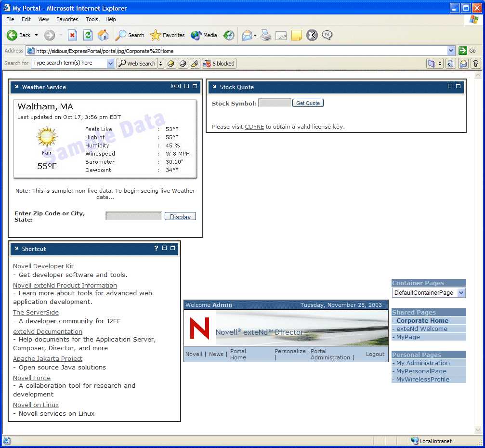Viewport: 485px width, 448px height.
Task: Click the Go button next to address bar
Action: (x=467, y=51)
